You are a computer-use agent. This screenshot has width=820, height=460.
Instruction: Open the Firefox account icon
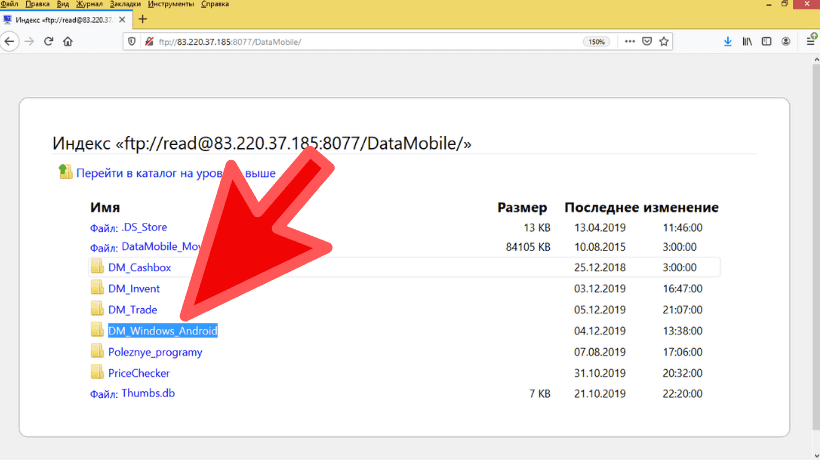pos(786,41)
